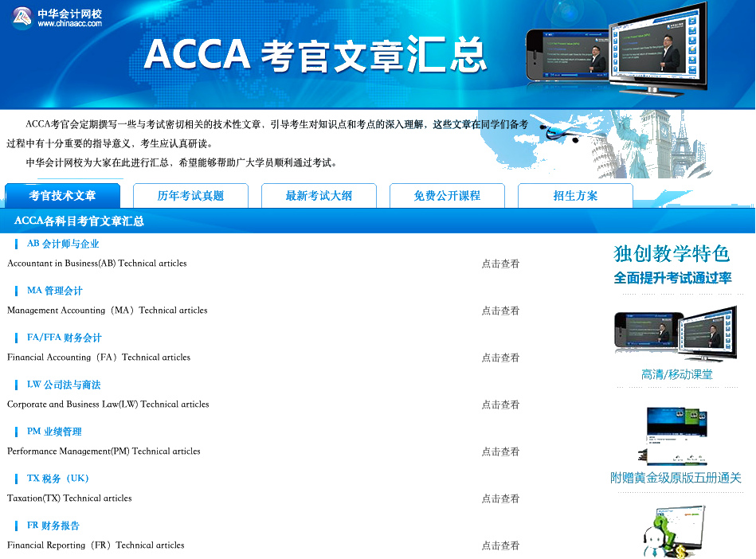This screenshot has width=756, height=559.
Task: Click 点击查看 for Corporate and Business Law(LW)
Action: pyautogui.click(x=500, y=405)
